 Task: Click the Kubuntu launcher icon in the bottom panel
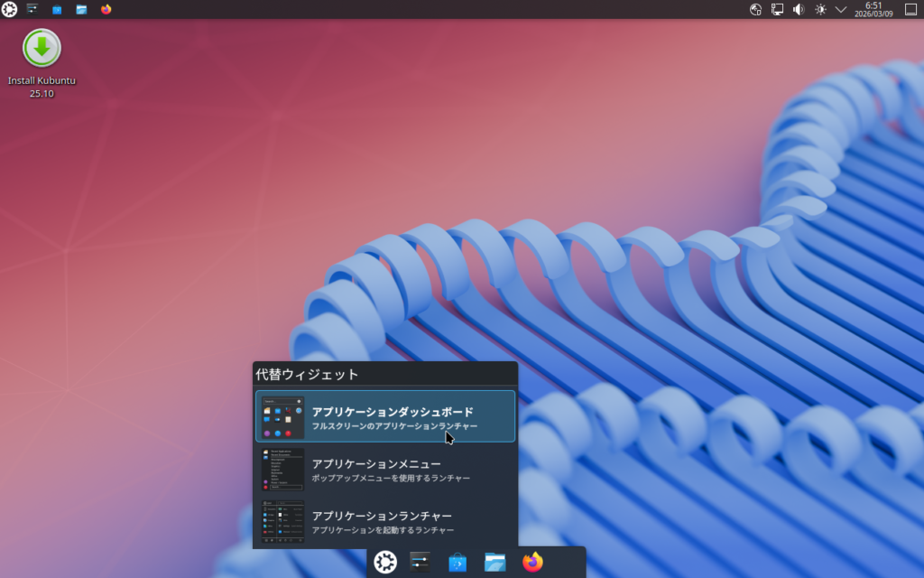tap(385, 562)
